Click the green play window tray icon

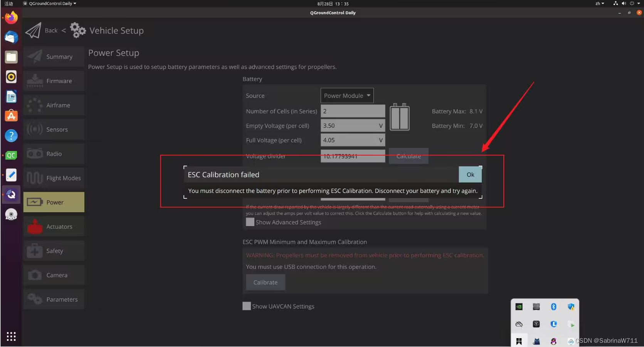571,324
